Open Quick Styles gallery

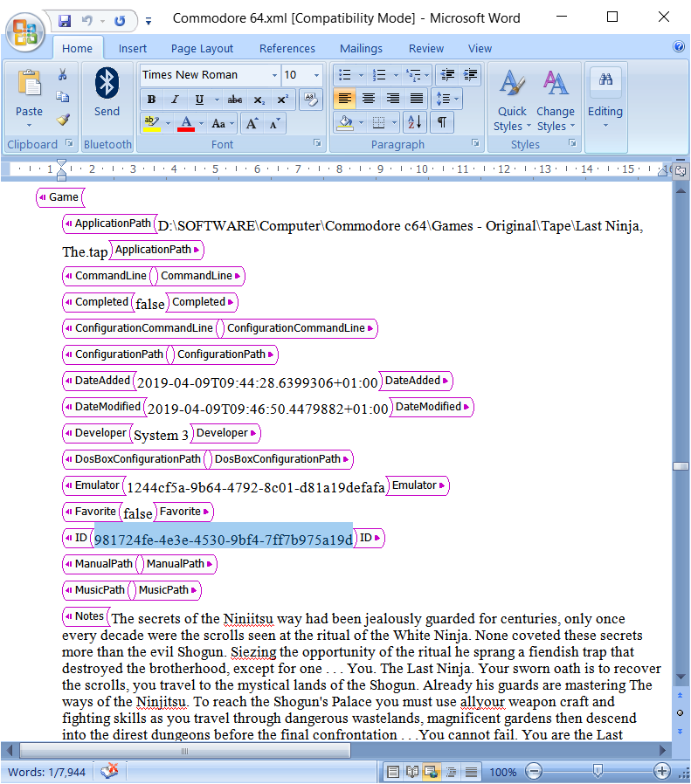[511, 100]
